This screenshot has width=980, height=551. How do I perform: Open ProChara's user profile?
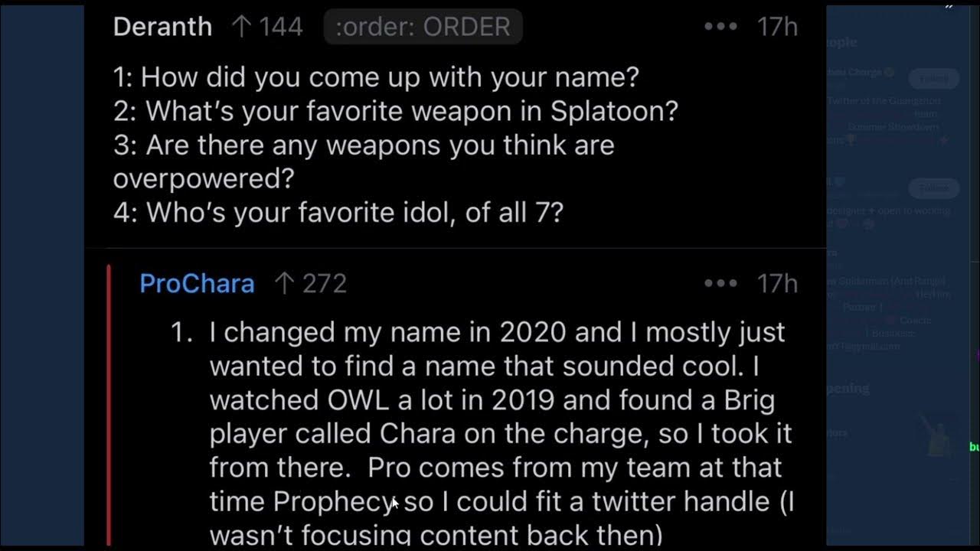(197, 284)
